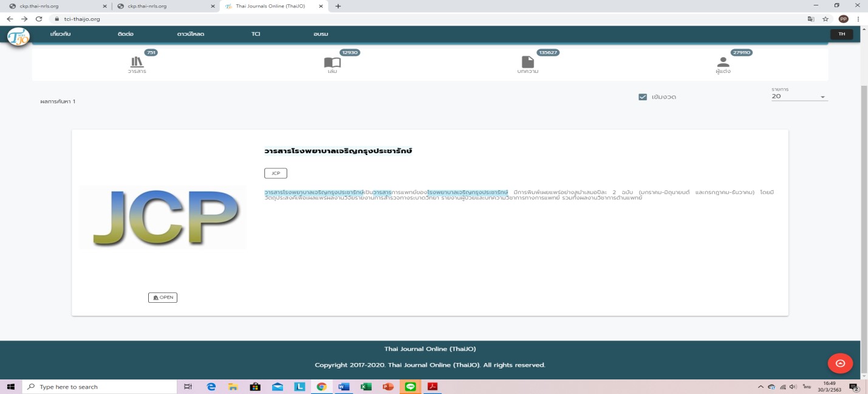This screenshot has height=394, width=868.
Task: Open the เล่ม (issues) open-book icon
Action: 332,62
